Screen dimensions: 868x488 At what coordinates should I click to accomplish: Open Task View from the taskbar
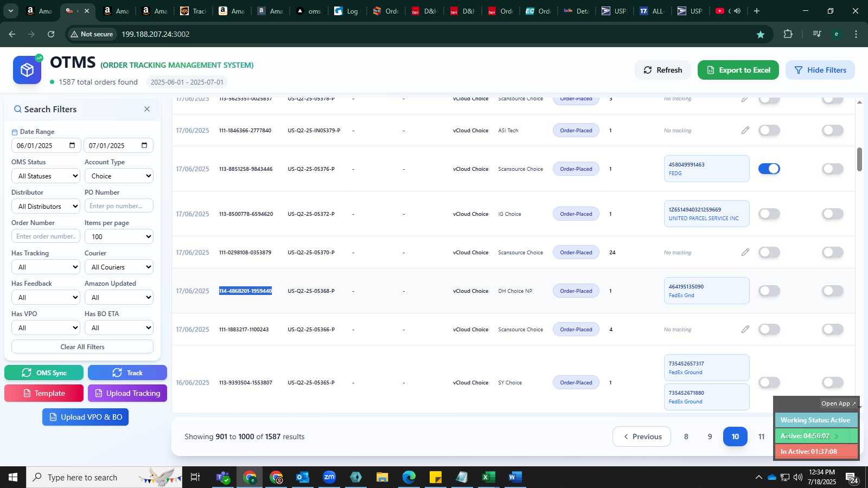(195, 477)
